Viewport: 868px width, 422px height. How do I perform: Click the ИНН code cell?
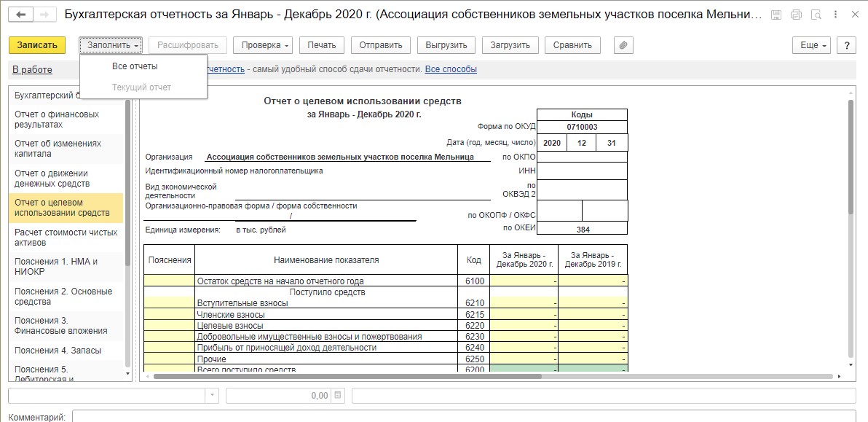(x=582, y=171)
